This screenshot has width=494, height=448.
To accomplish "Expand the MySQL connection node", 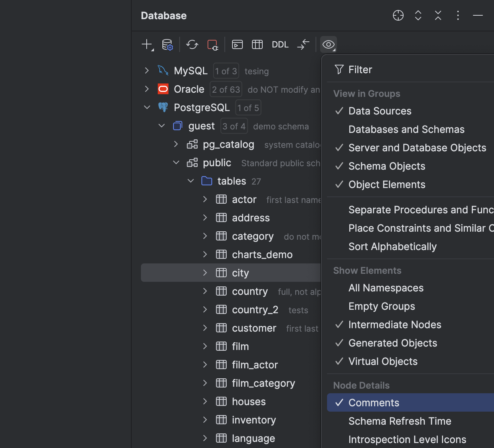I will pyautogui.click(x=147, y=70).
